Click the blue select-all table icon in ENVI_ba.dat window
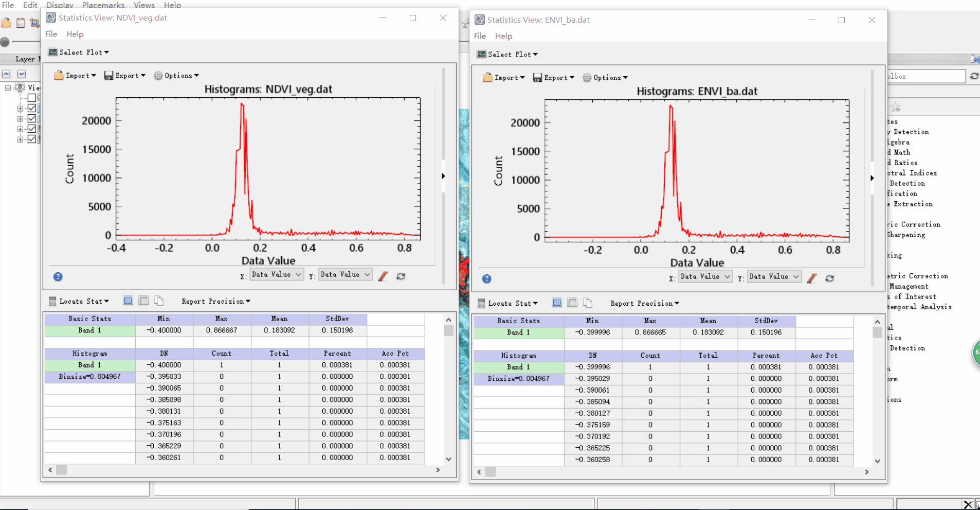980x510 pixels. click(x=557, y=303)
